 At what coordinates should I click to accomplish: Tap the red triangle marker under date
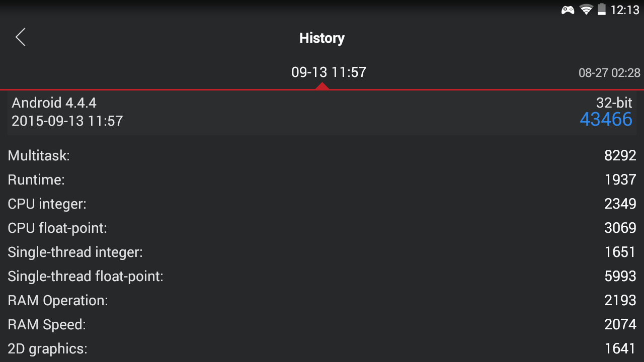point(322,86)
